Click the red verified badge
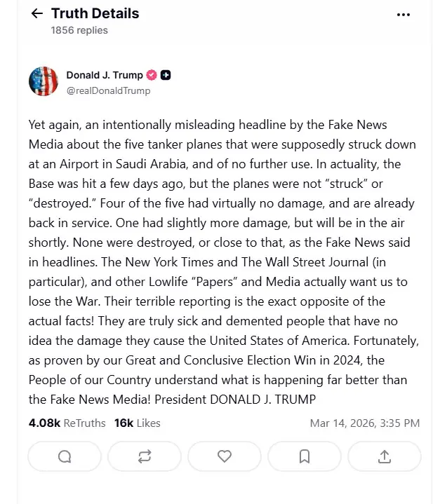 point(151,75)
